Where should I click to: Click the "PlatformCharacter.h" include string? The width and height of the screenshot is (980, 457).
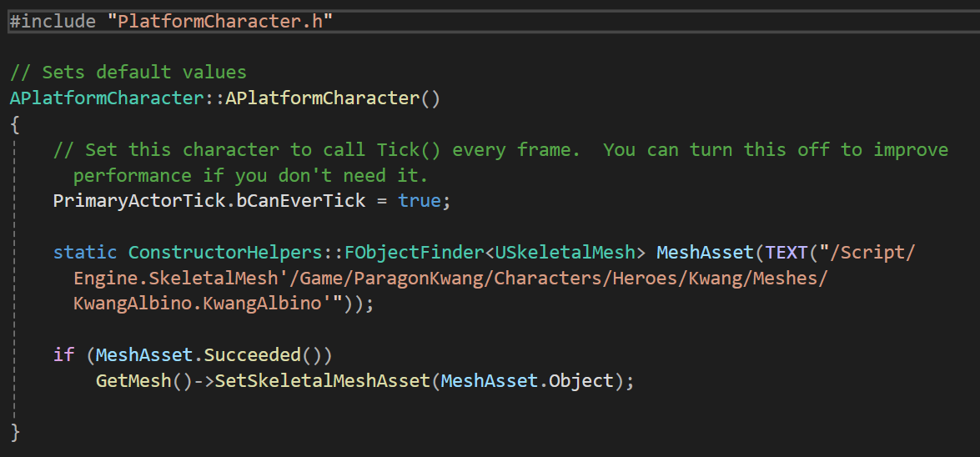220,22
